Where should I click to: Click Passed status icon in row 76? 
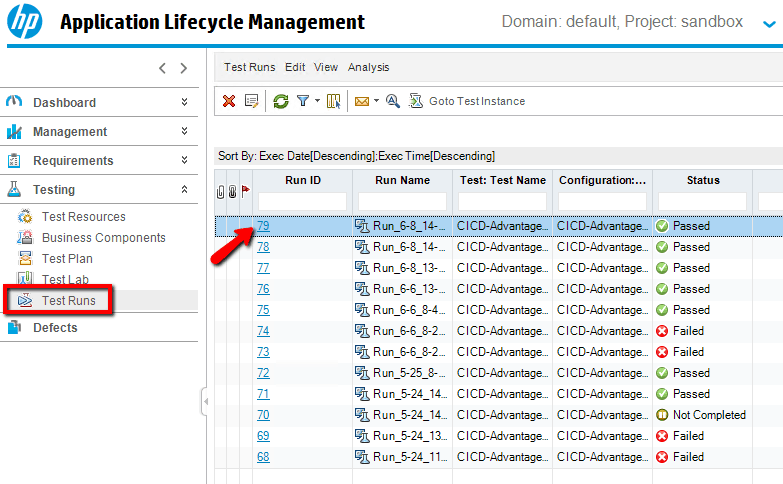(662, 289)
